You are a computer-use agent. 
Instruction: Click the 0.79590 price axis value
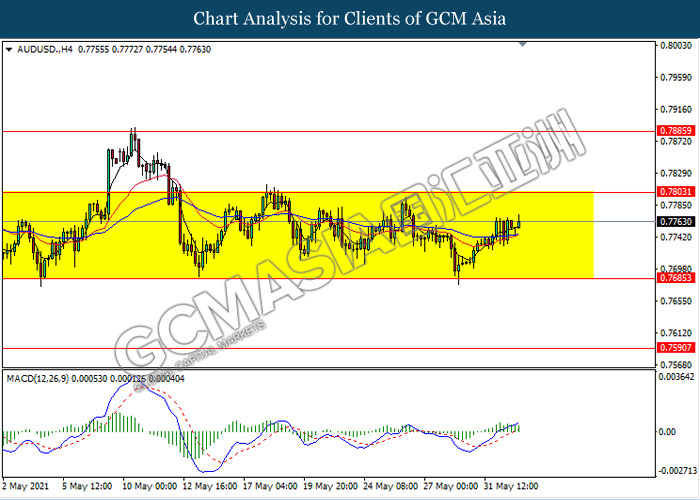pyautogui.click(x=676, y=78)
